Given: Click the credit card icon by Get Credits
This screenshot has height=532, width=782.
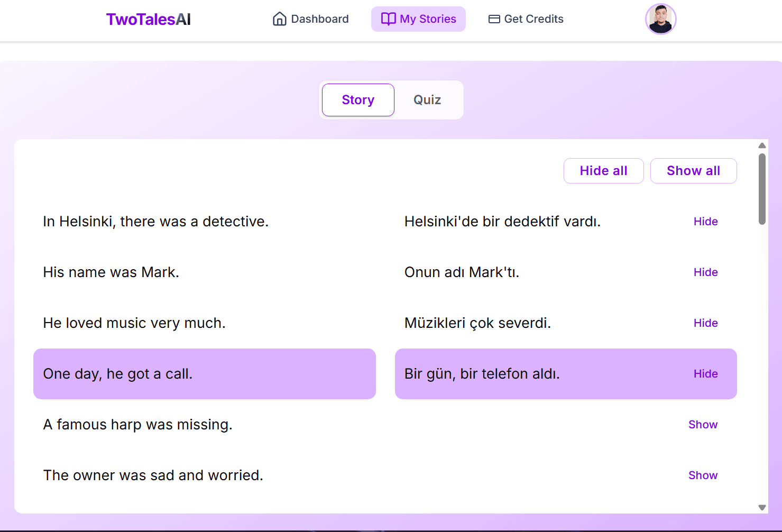Looking at the screenshot, I should tap(494, 19).
